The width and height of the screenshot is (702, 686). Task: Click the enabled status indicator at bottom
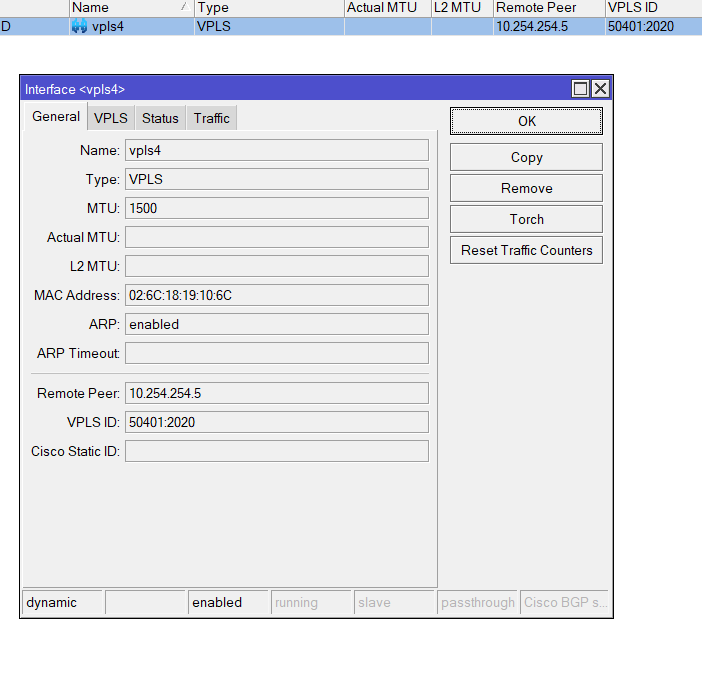click(229, 602)
